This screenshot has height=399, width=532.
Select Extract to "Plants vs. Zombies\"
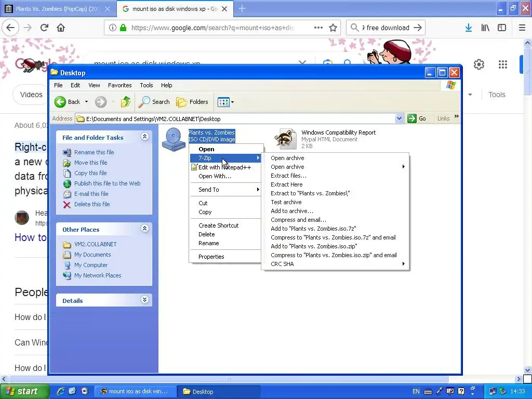(335, 193)
